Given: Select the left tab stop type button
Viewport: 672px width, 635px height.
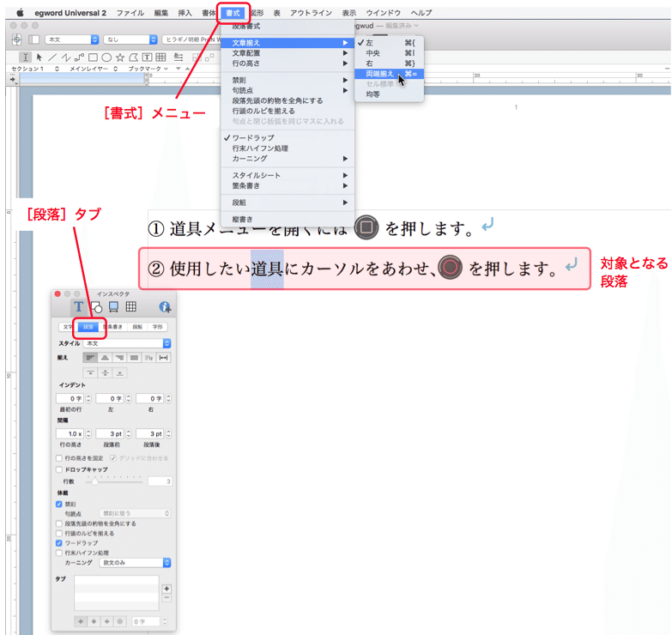Looking at the screenshot, I should (80, 621).
